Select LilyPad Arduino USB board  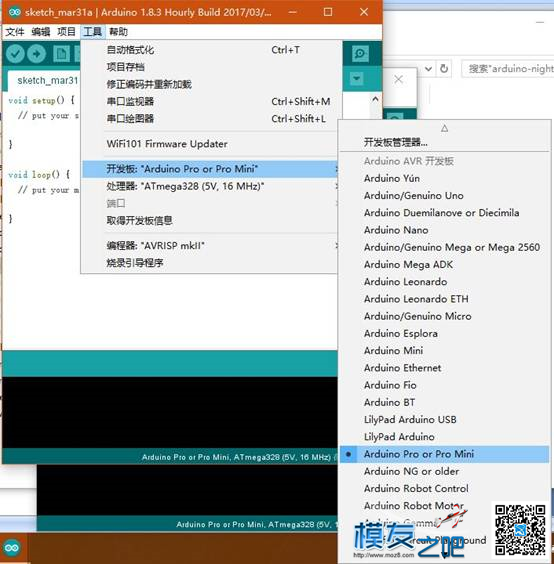point(444,420)
